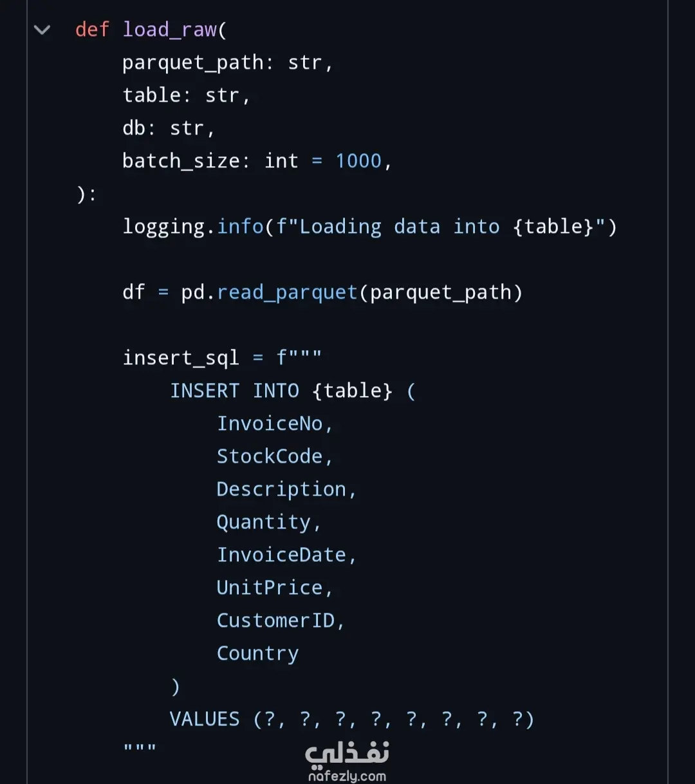Screen dimensions: 695x784
Task: Click the batch_size parameter name
Action: tap(181, 161)
